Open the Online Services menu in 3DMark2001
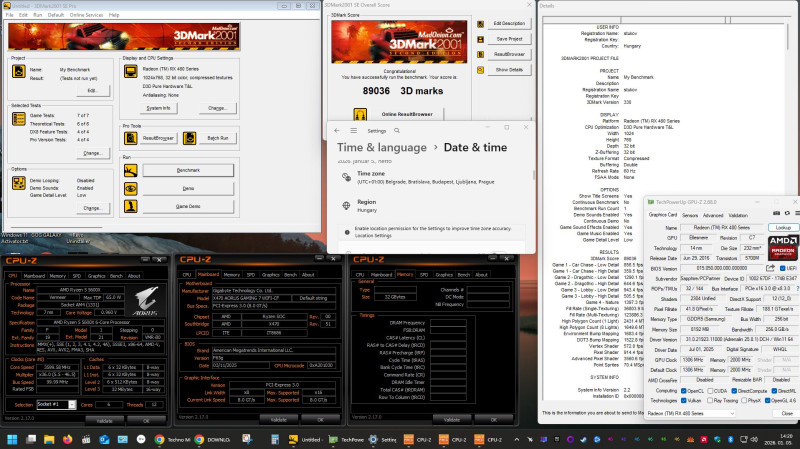The image size is (800, 449). click(86, 15)
